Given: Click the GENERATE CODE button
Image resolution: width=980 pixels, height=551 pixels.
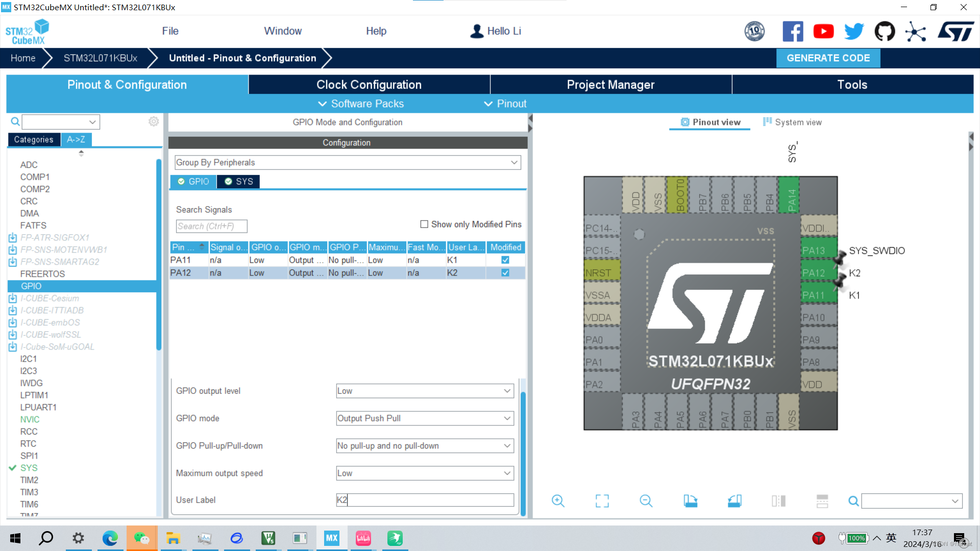Looking at the screenshot, I should (x=828, y=58).
